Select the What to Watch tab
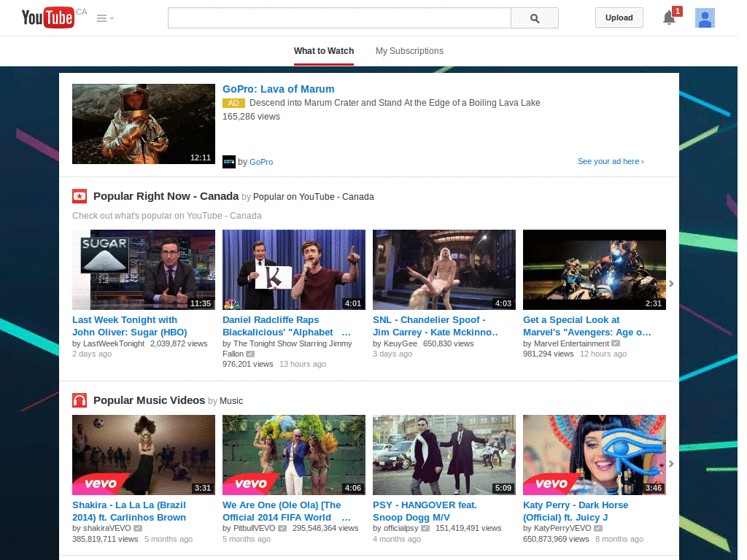Screen dimensions: 747x560 pos(324,51)
